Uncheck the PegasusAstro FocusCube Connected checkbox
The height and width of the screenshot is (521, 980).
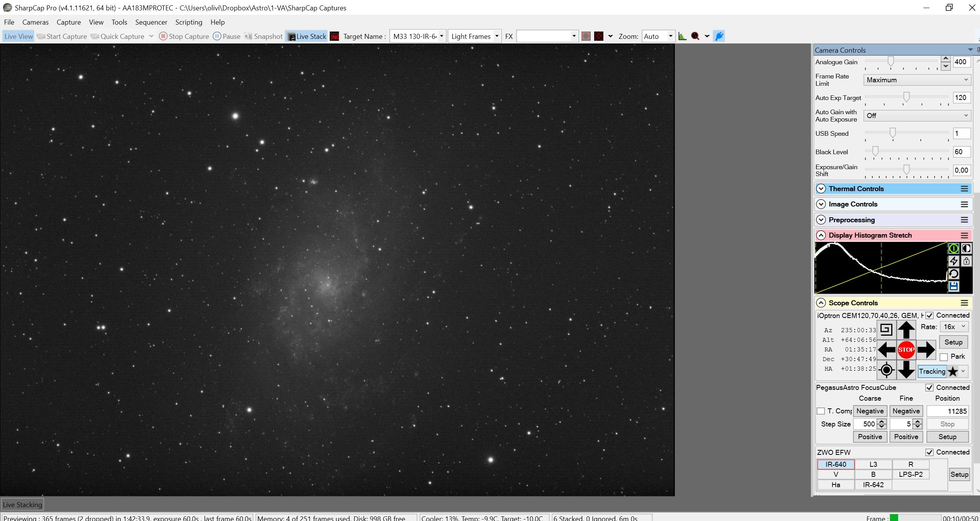pyautogui.click(x=930, y=388)
